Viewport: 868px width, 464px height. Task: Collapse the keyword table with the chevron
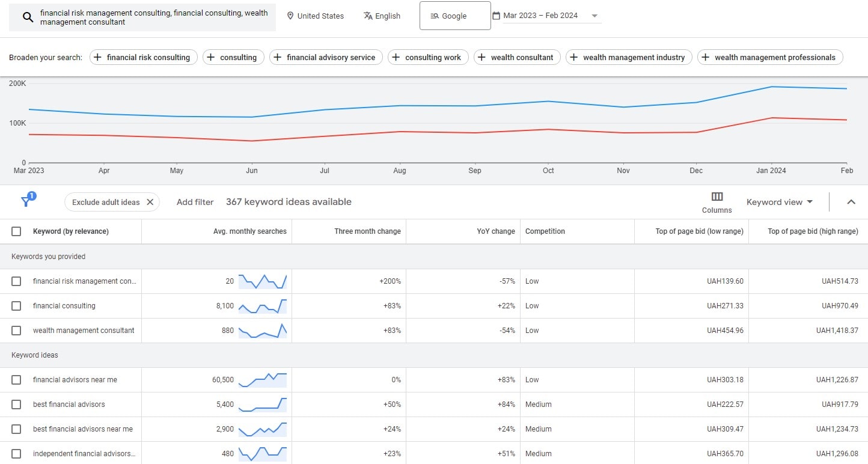[x=852, y=202]
